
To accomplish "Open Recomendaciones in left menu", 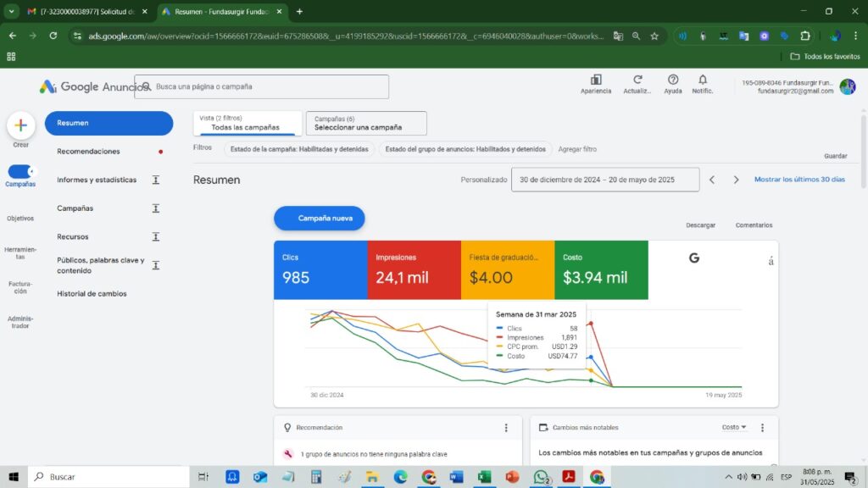I will 89,152.
